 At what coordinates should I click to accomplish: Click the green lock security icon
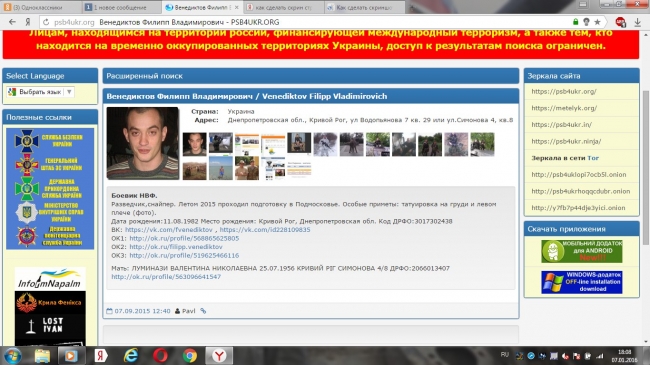575,22
